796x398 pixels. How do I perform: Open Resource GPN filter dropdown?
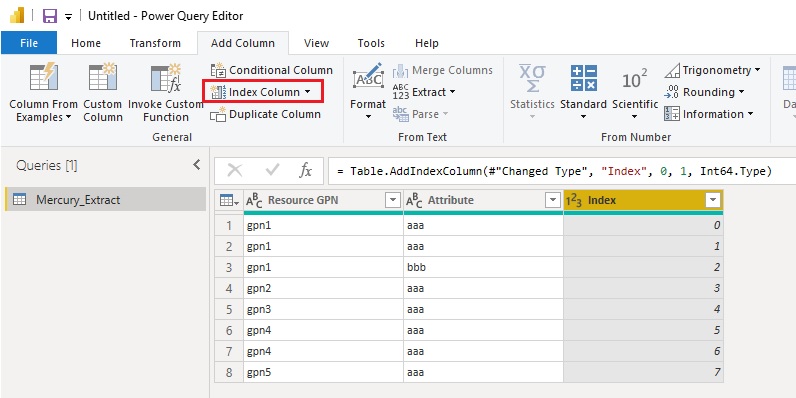(393, 201)
